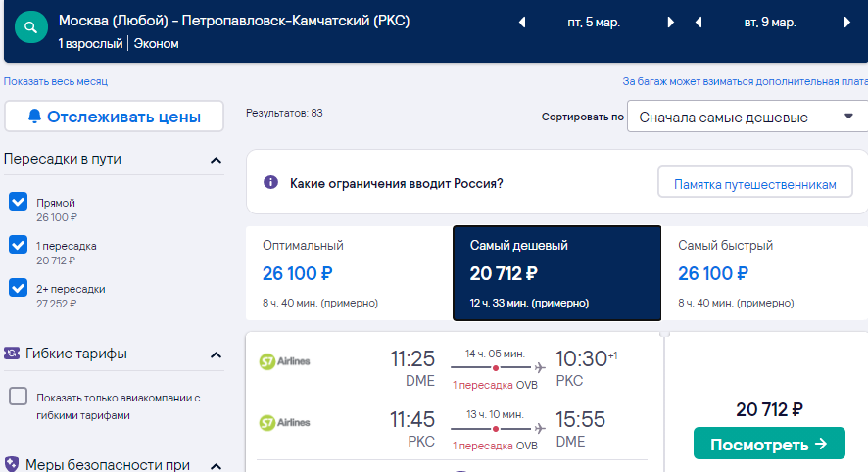
Task: Enable only airlines with flexible fares checkbox
Action: pos(19,397)
